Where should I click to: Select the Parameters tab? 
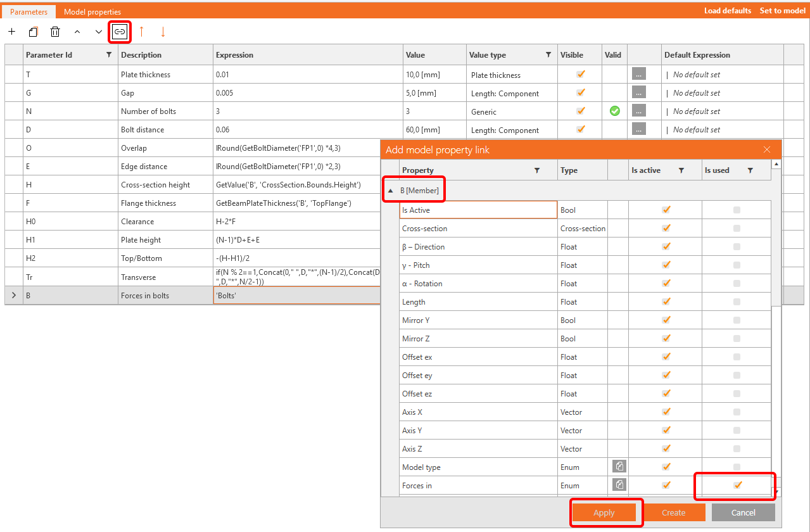[28, 11]
